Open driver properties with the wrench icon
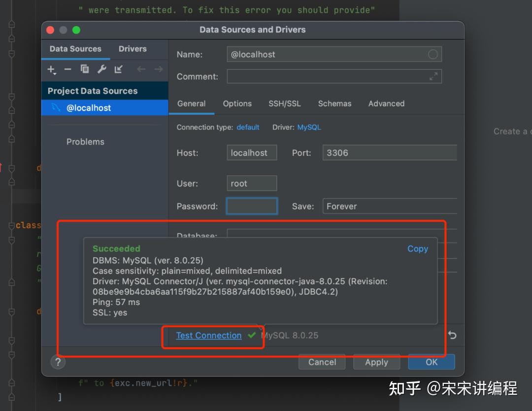The height and width of the screenshot is (411, 532). tap(101, 69)
